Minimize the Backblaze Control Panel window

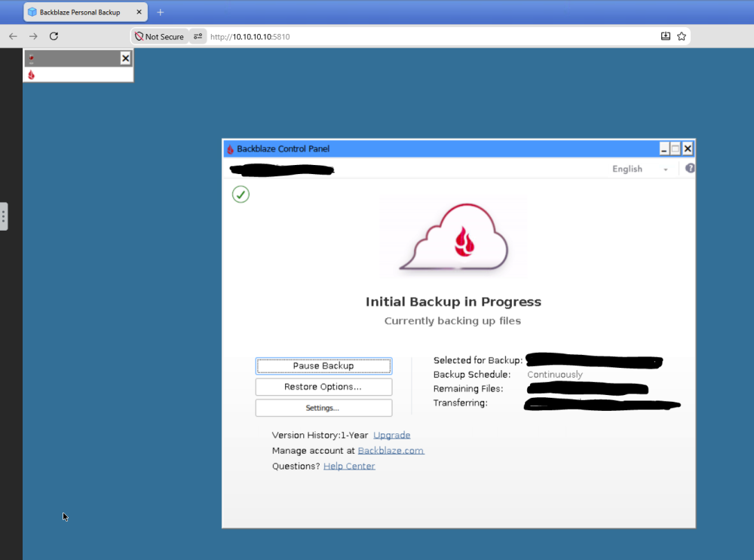click(x=664, y=149)
